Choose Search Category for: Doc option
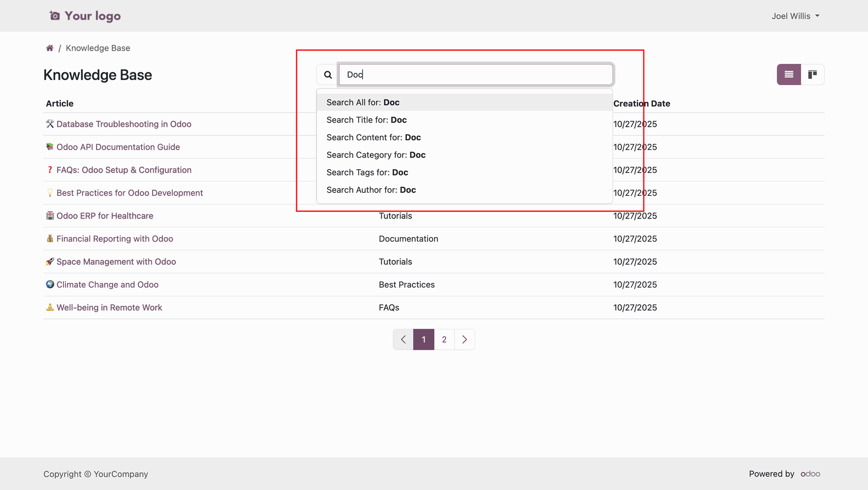 tap(376, 155)
